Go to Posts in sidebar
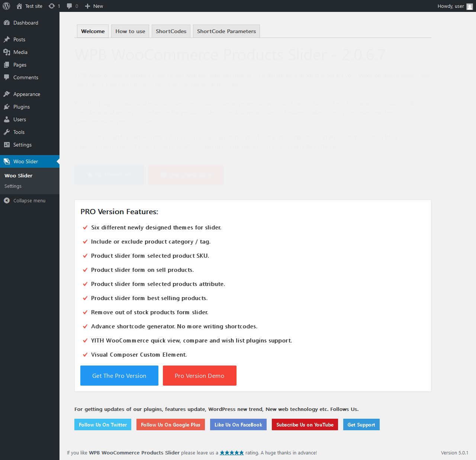This screenshot has height=460, width=476. [x=30, y=39]
